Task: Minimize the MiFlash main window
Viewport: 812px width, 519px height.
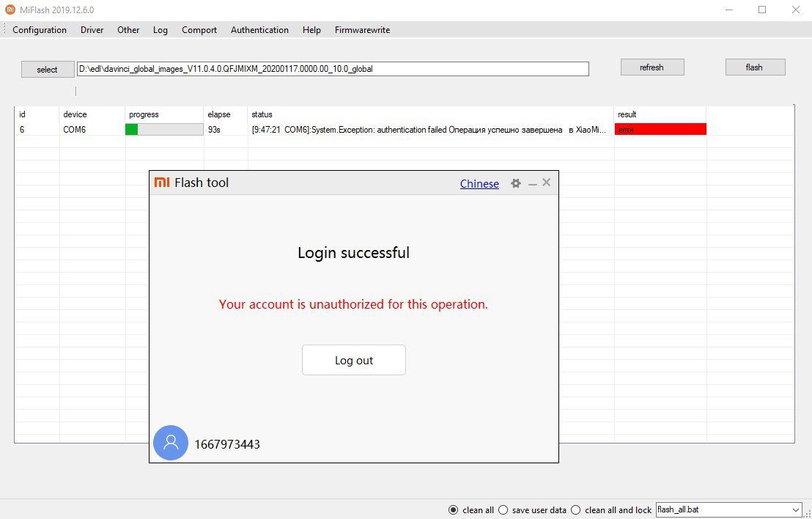Action: coord(729,10)
